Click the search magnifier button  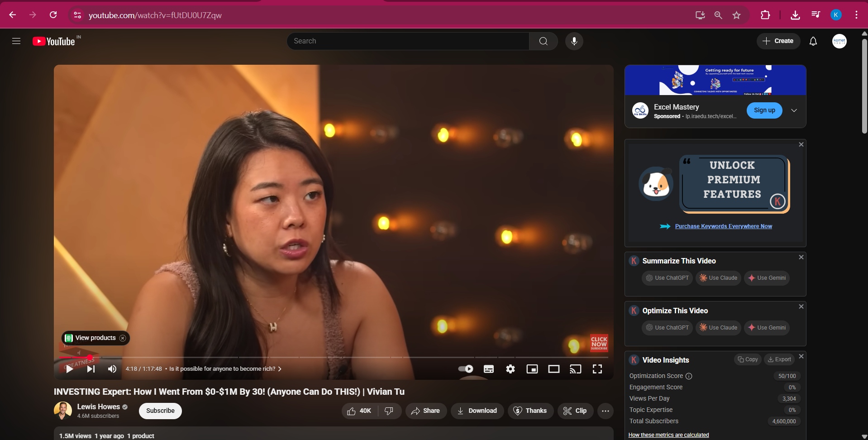pyautogui.click(x=544, y=41)
